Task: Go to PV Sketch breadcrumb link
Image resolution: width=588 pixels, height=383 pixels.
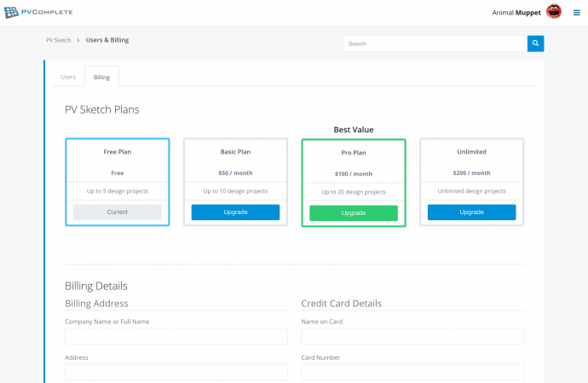Action: click(x=58, y=40)
